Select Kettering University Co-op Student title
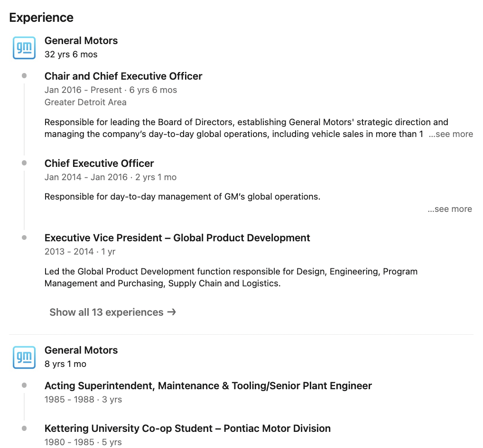This screenshot has height=448, width=483. click(187, 428)
